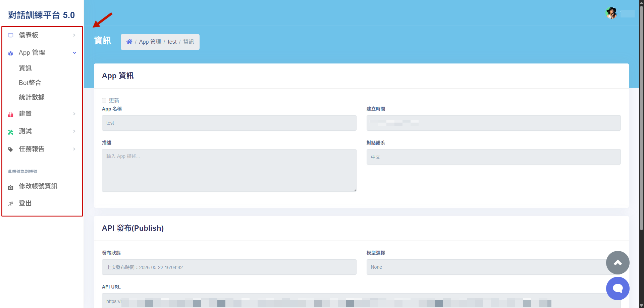644x308 pixels.
Task: Select the 統計數據 submenu item
Action: (x=32, y=97)
